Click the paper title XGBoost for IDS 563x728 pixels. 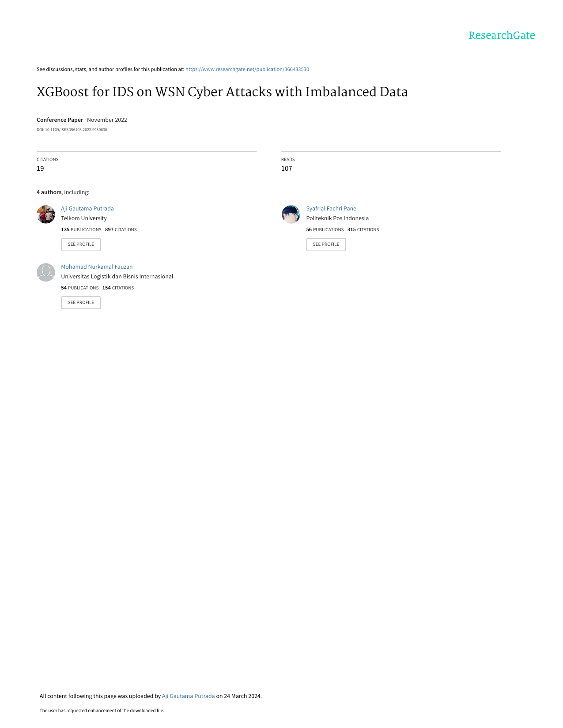click(x=222, y=92)
